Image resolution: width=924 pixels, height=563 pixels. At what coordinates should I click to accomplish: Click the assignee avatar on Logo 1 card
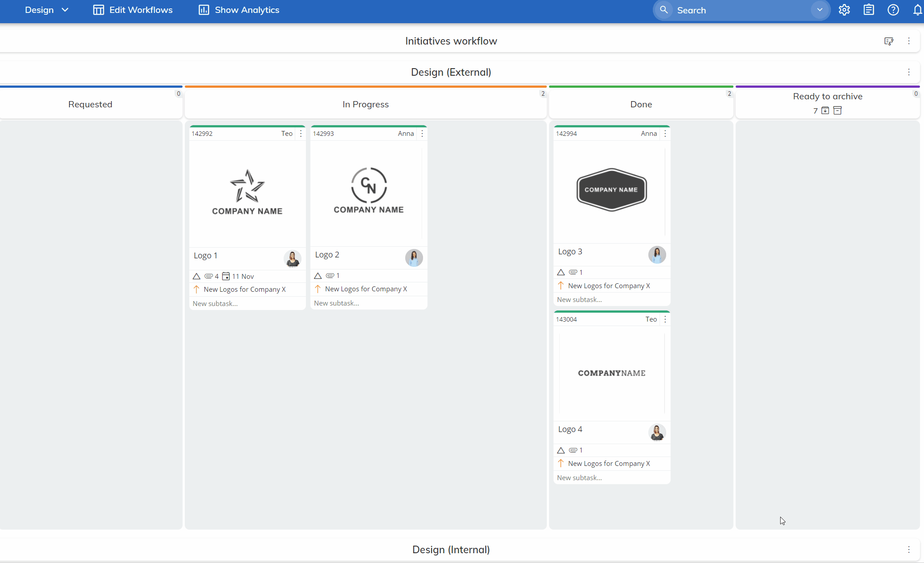[x=292, y=258]
